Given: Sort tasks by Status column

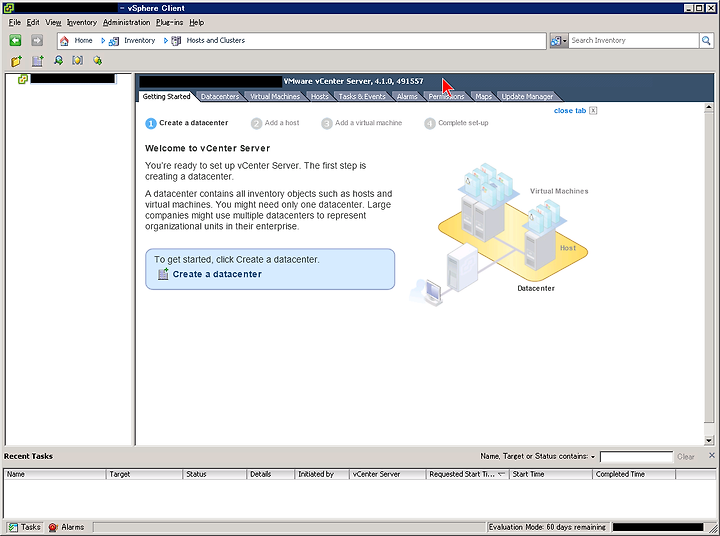Looking at the screenshot, I should (x=214, y=474).
